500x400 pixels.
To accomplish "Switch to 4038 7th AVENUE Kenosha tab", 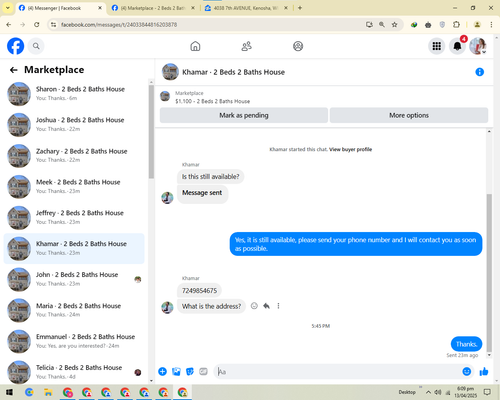I will (x=246, y=8).
